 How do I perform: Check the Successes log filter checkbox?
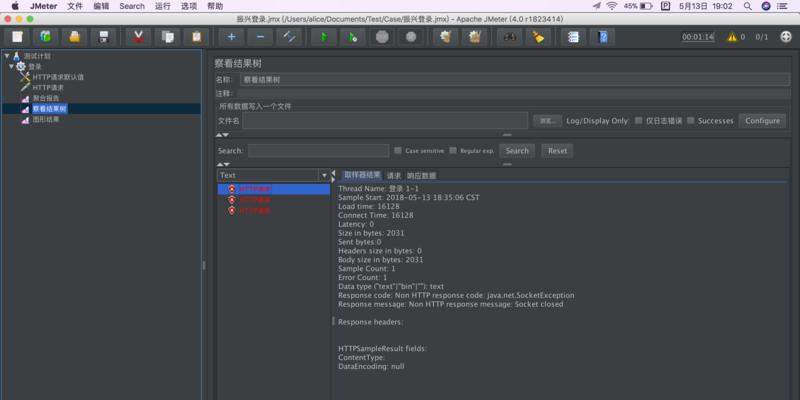[x=691, y=121]
